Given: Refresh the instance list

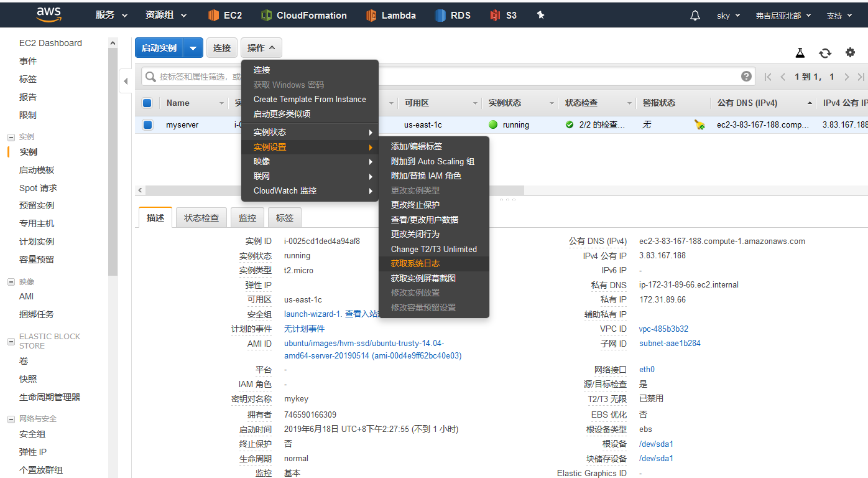Looking at the screenshot, I should [825, 54].
